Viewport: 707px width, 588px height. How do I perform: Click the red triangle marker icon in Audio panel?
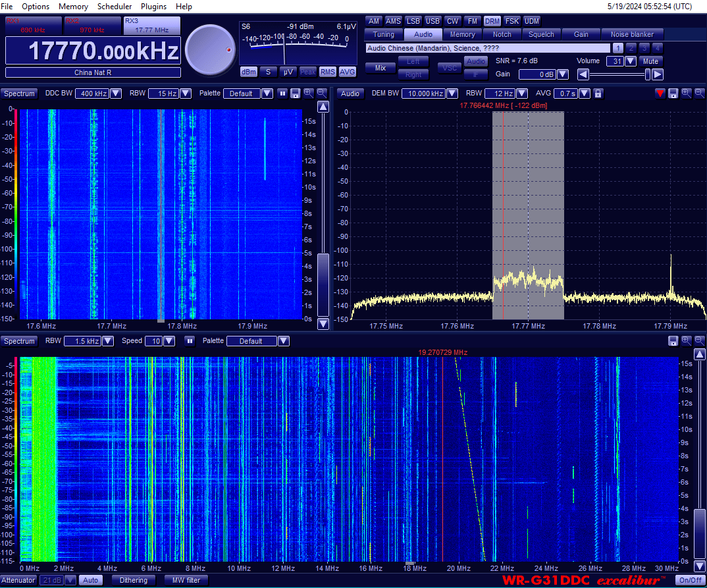[x=660, y=94]
